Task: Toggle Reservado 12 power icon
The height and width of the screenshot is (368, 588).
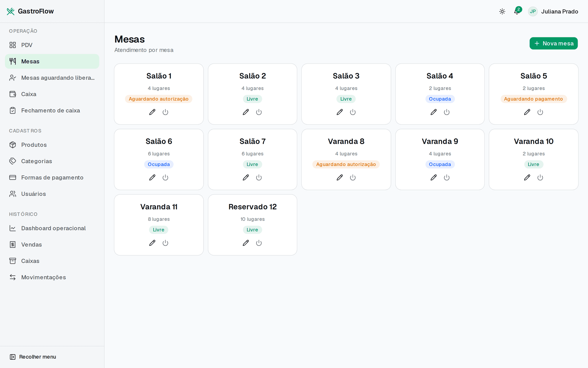Action: [x=259, y=243]
